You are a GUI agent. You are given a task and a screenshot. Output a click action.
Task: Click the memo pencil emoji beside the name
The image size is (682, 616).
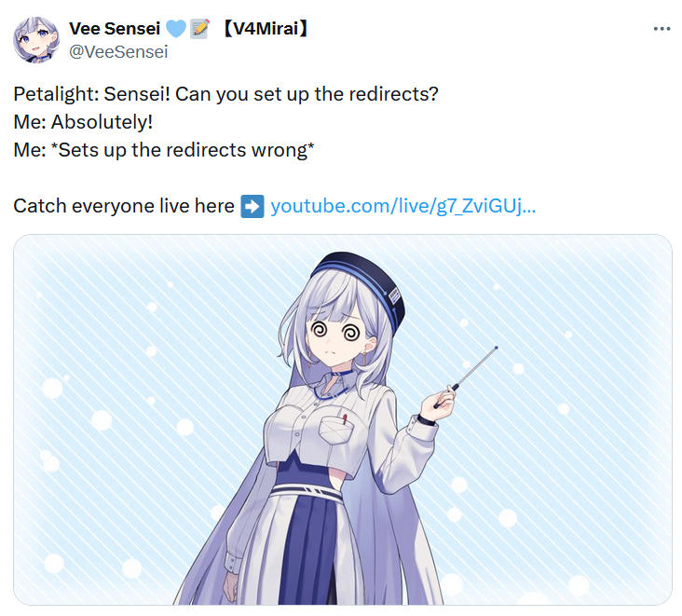click(200, 29)
